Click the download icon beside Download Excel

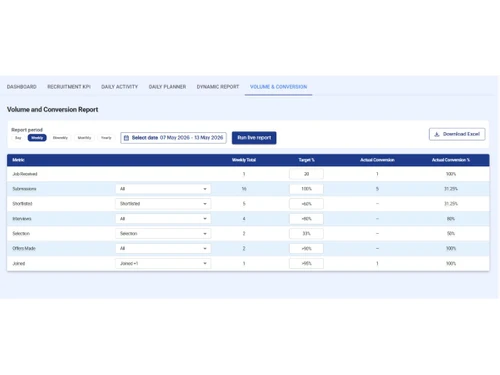click(x=437, y=134)
